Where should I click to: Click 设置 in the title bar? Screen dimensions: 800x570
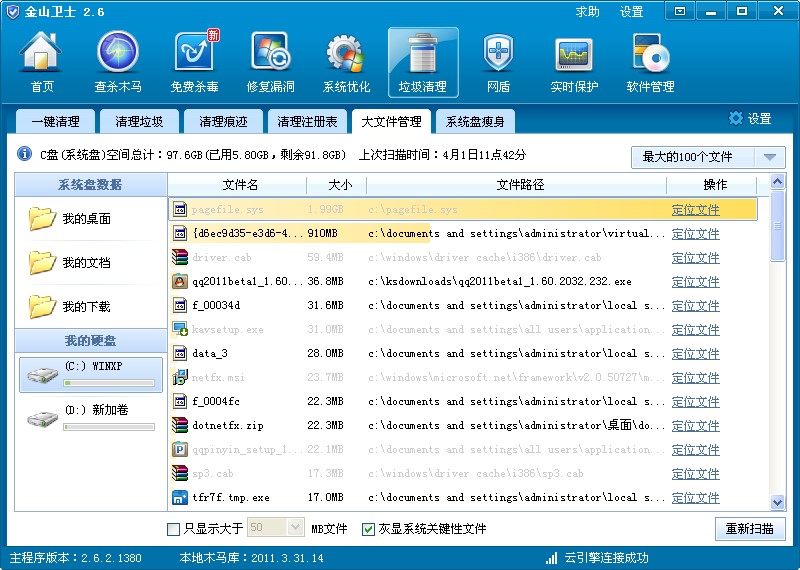coord(631,11)
